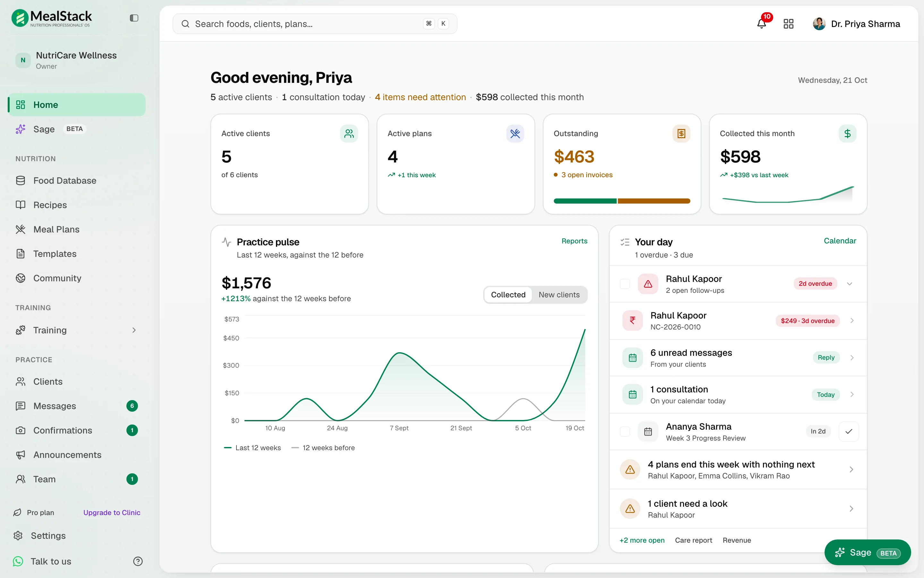Open the Revenue link in Your day
The width and height of the screenshot is (924, 578).
tap(737, 540)
